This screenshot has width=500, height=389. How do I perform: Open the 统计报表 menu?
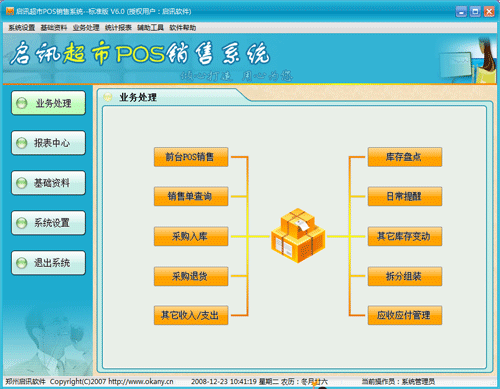coord(118,28)
